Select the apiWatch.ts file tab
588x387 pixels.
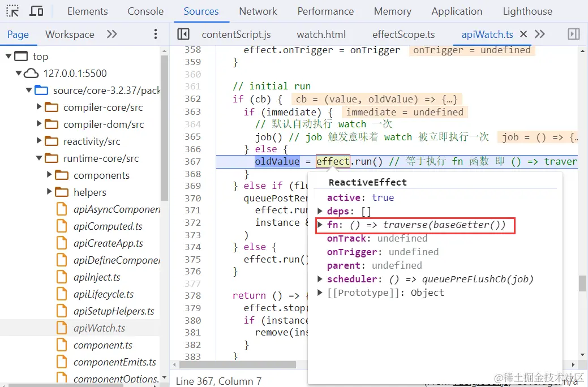487,35
